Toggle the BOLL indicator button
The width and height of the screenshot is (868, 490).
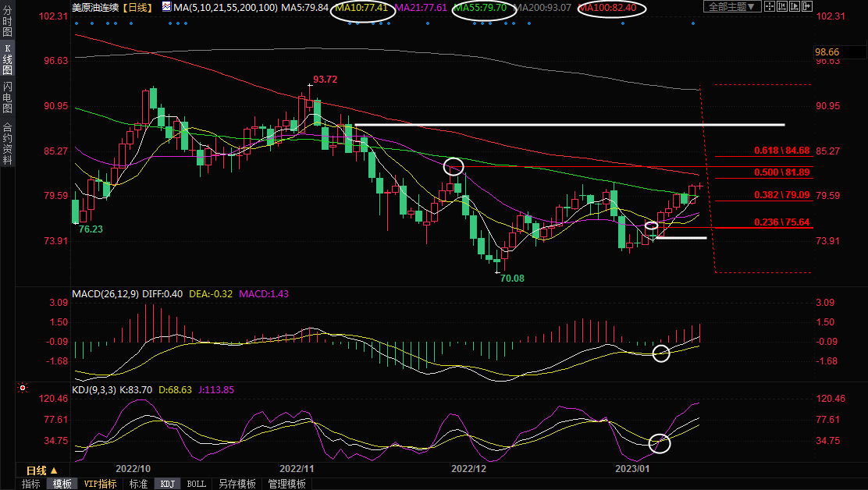[x=196, y=484]
